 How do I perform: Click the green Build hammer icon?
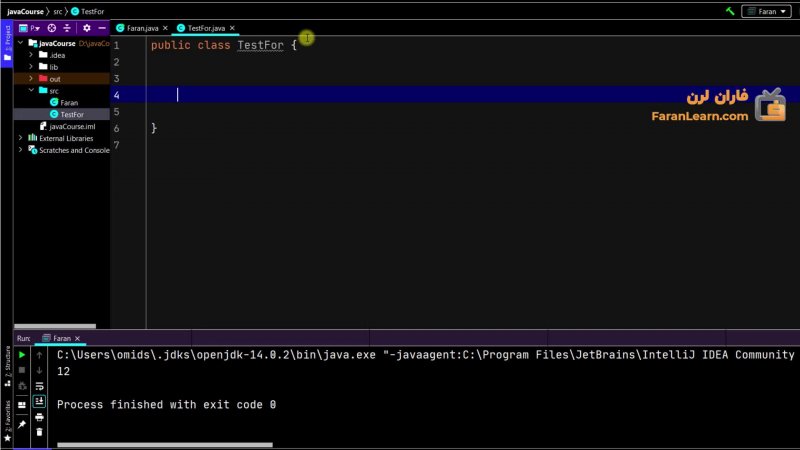coord(731,10)
